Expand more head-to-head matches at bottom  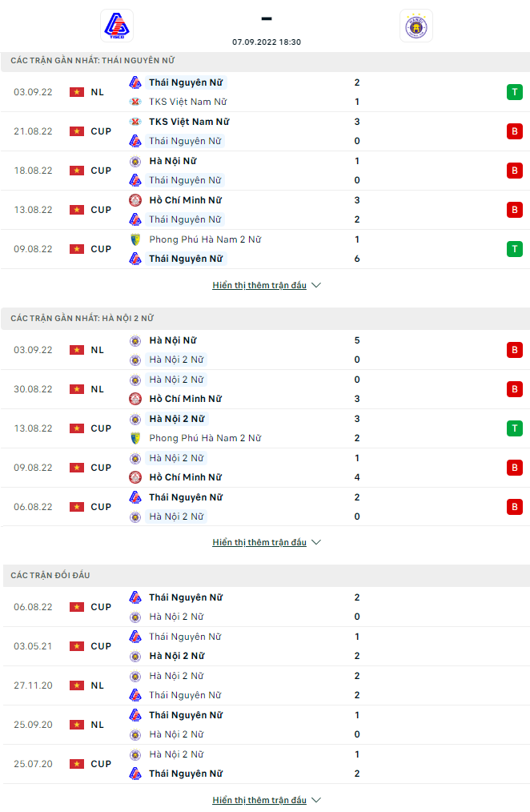tap(266, 800)
